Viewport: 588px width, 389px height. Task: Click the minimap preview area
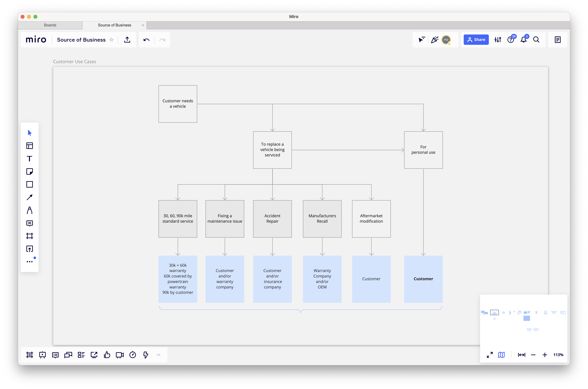[524, 321]
